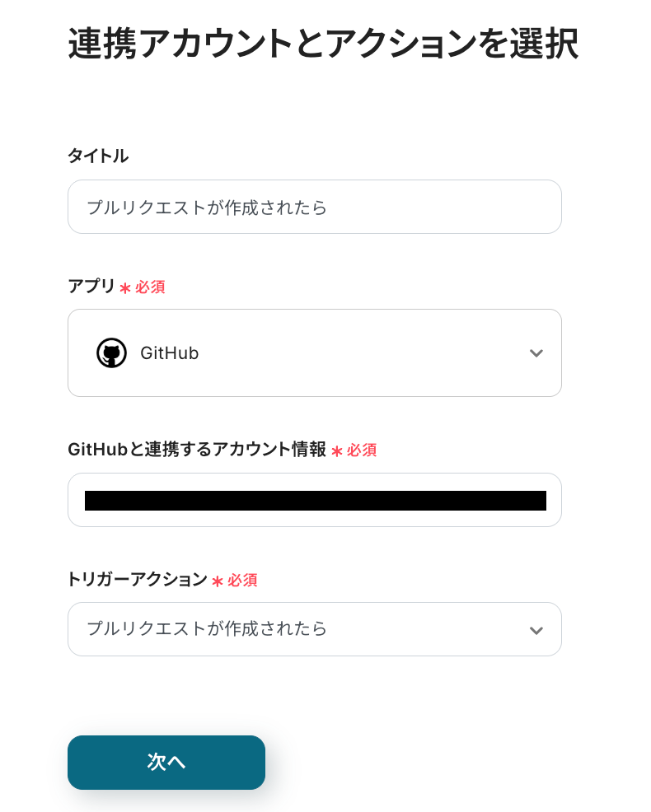The width and height of the screenshot is (651, 812).
Task: Focus the タイトル input field
Action: (314, 207)
